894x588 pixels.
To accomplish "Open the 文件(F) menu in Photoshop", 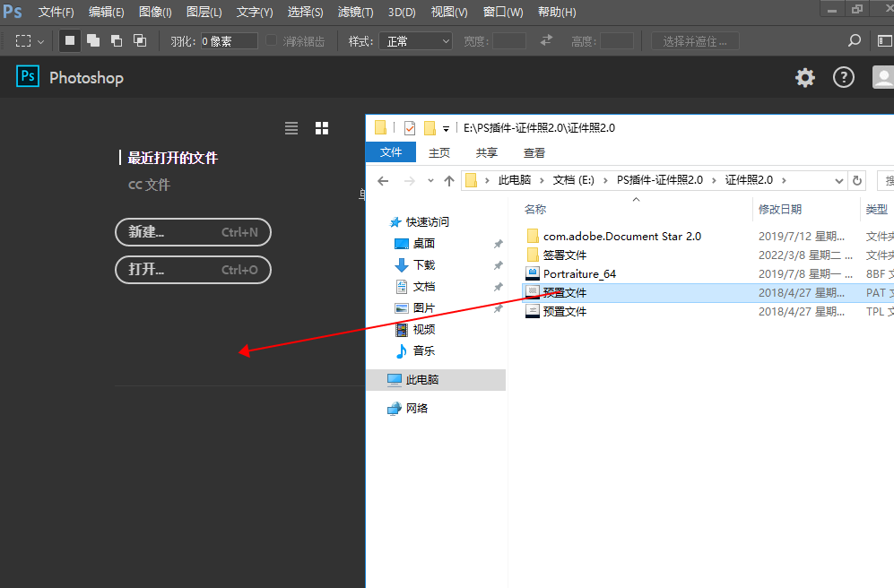I will pos(56,12).
